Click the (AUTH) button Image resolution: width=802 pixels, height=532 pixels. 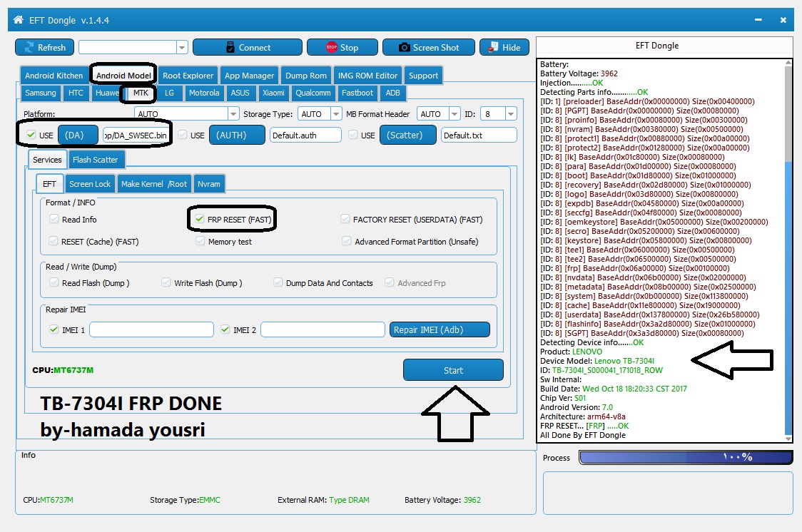tap(237, 135)
